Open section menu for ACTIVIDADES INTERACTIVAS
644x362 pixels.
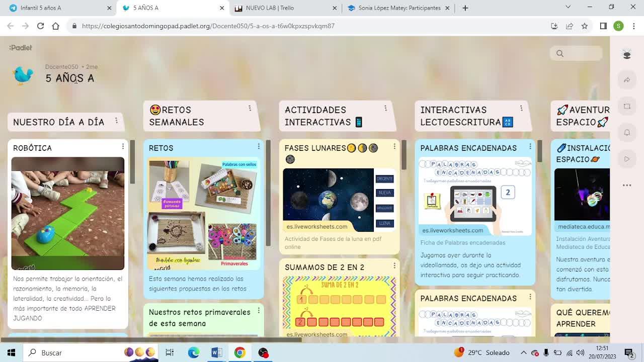coord(385,108)
